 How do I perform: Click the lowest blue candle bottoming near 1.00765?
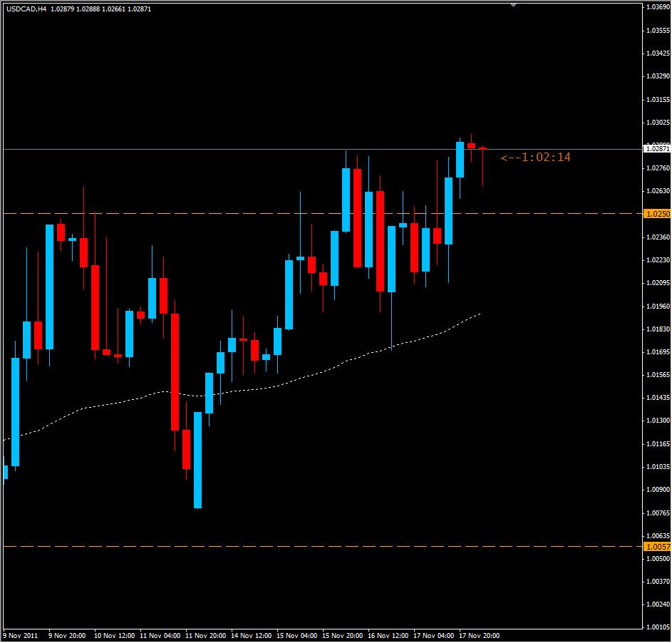[x=197, y=460]
